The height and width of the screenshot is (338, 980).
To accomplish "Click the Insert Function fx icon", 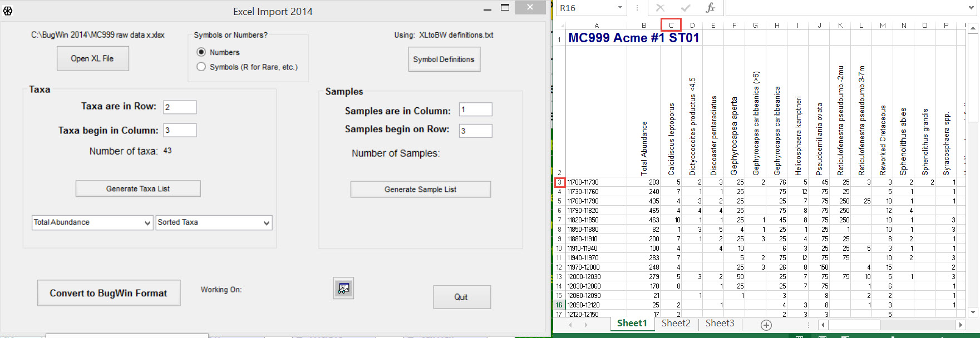I will (710, 8).
